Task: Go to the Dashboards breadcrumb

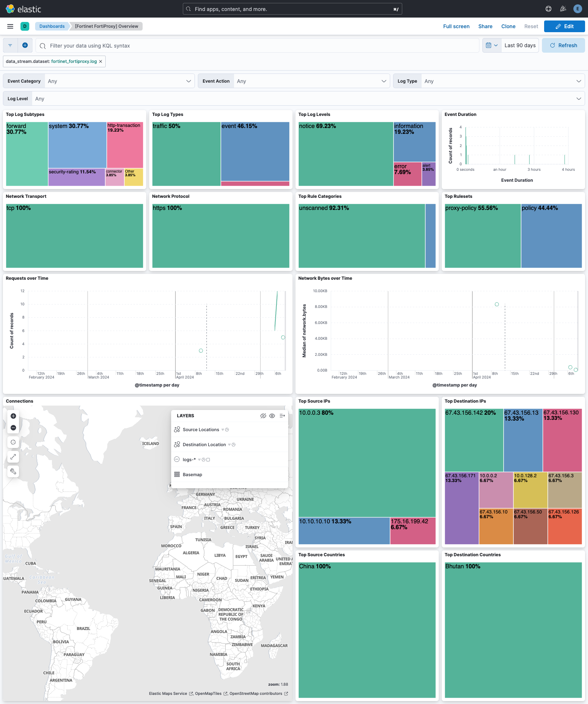Action: click(52, 26)
